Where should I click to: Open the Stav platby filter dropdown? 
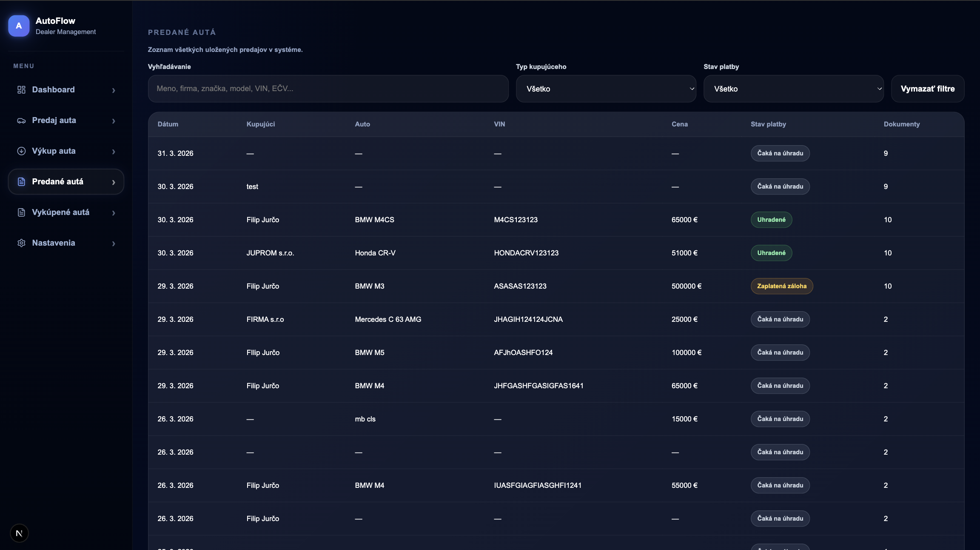coord(793,89)
